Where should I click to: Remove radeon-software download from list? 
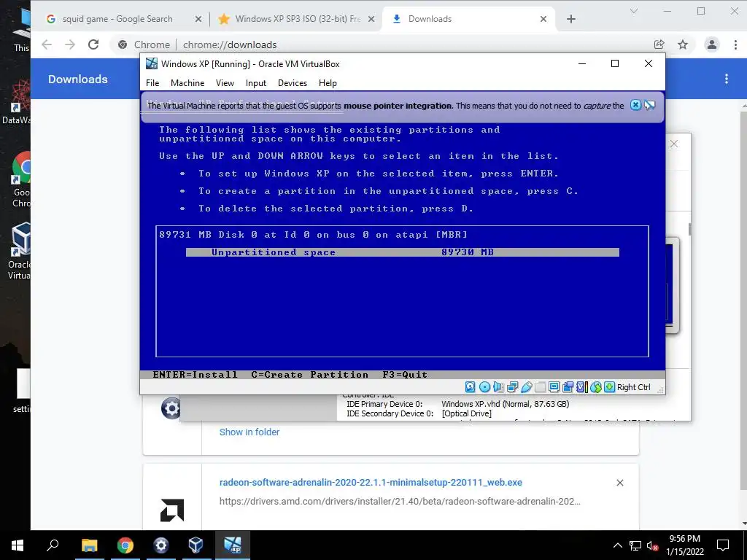[620, 483]
